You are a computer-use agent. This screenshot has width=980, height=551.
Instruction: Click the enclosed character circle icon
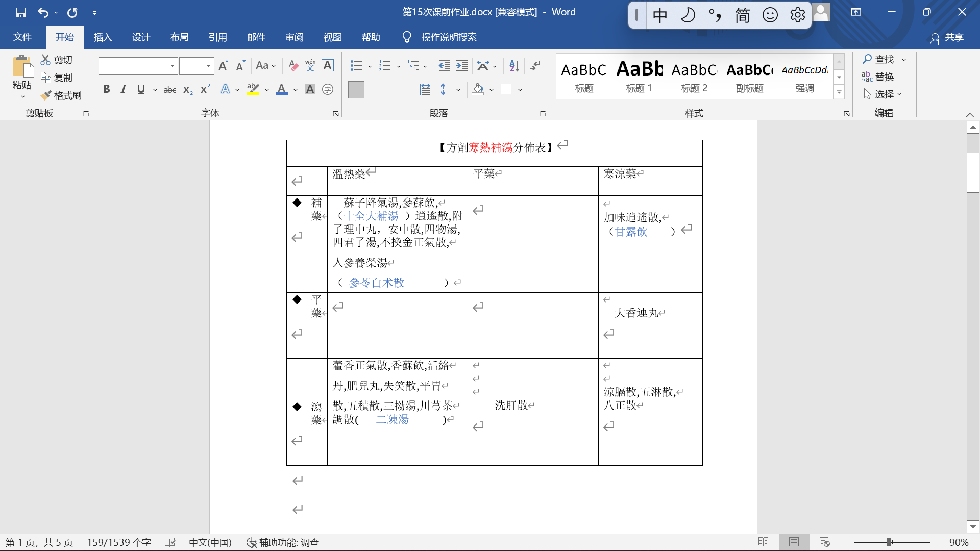(x=328, y=90)
